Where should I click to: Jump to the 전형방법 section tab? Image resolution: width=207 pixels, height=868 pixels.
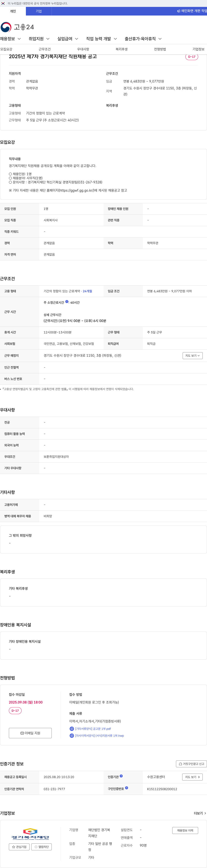[x=160, y=49]
